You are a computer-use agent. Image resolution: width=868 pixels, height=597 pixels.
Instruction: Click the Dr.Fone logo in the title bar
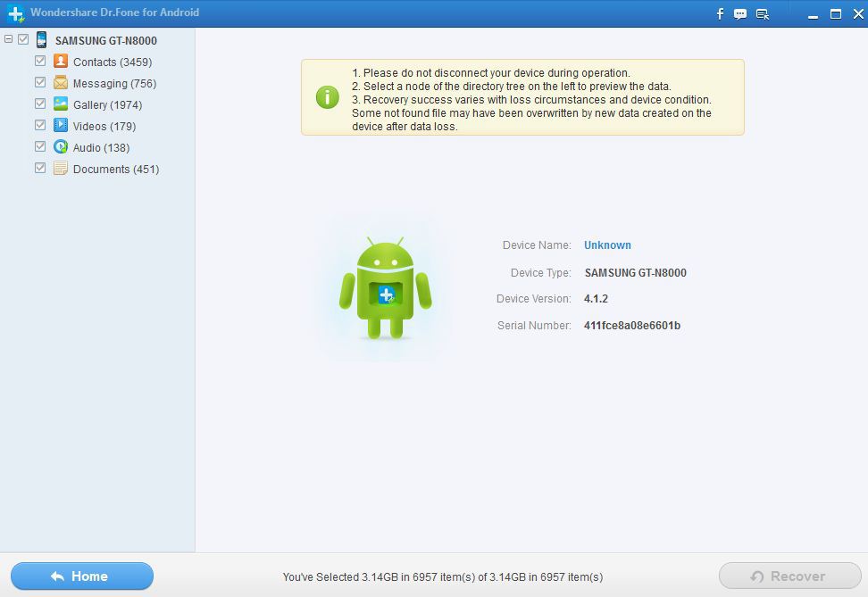[x=14, y=12]
